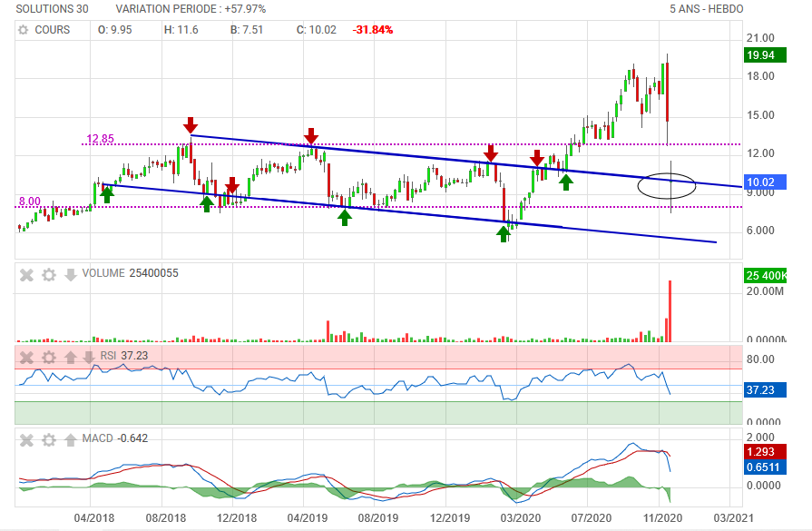The image size is (812, 531).
Task: Open RSI indicator settings gear
Action: [x=49, y=357]
